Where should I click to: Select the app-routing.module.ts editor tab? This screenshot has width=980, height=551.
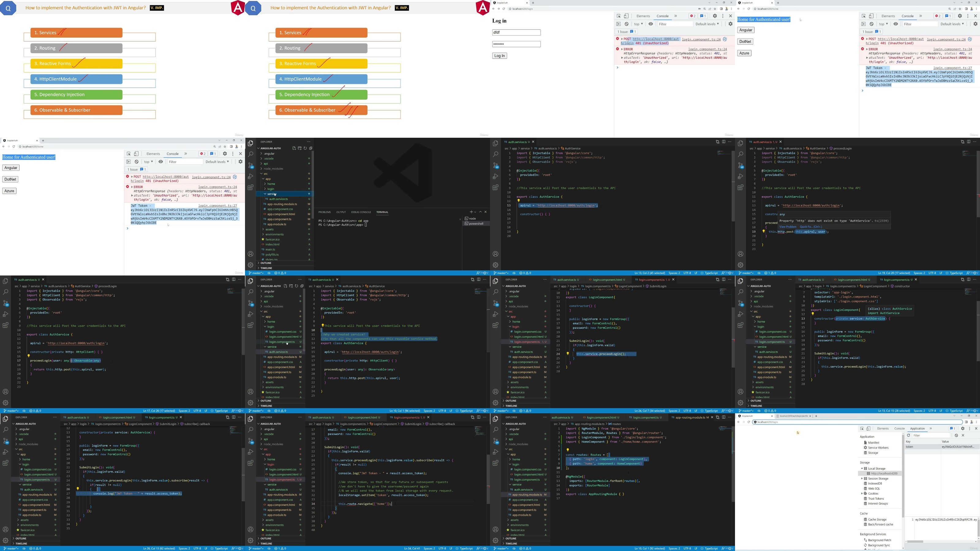tap(689, 418)
